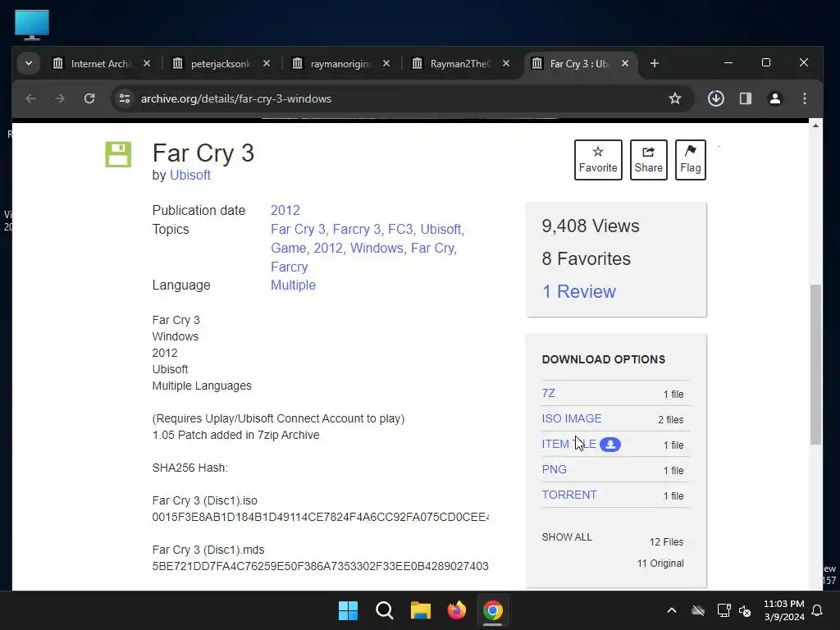
Task: Open the Game topic link
Action: click(x=288, y=248)
